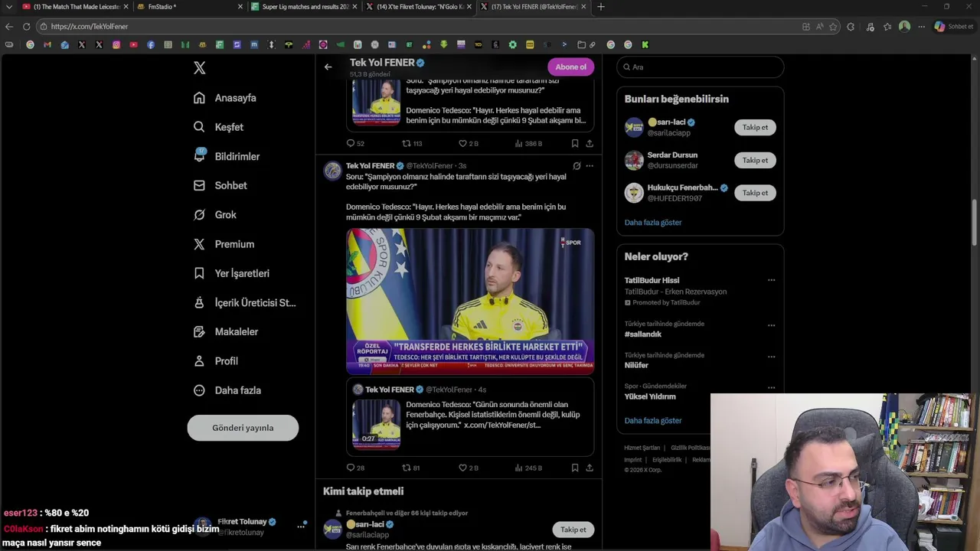Share the post with 386 B views
The width and height of the screenshot is (980, 551).
[x=590, y=143]
